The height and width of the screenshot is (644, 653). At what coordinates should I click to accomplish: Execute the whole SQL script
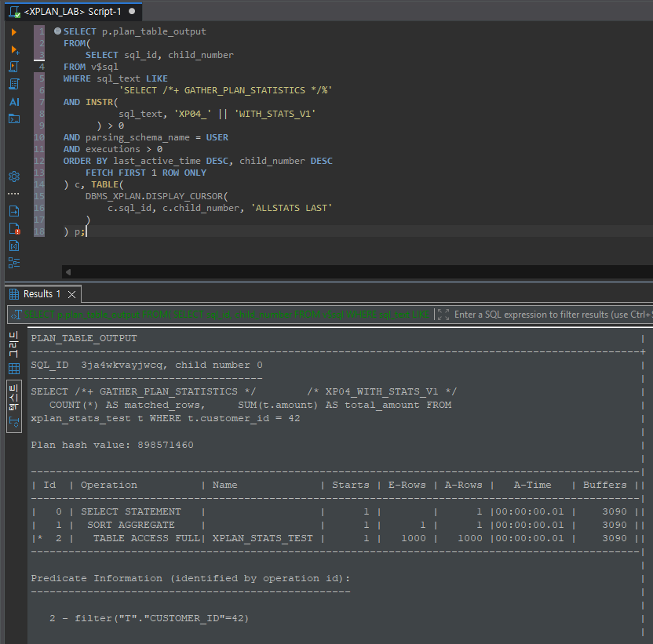(x=14, y=67)
